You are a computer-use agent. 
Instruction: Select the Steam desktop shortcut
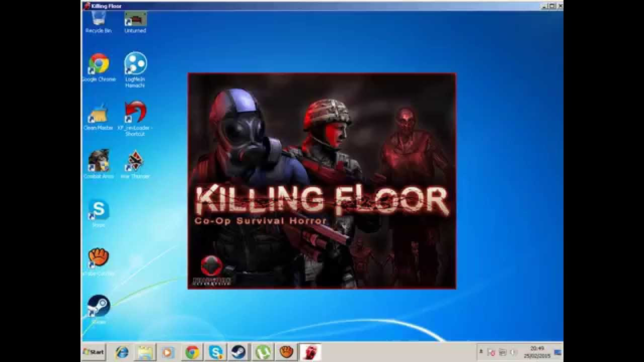[99, 309]
